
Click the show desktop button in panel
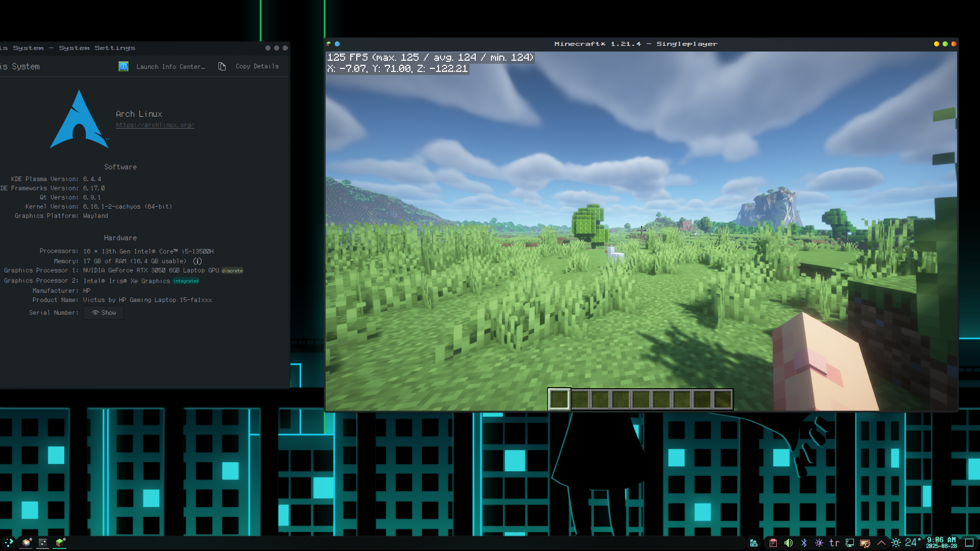pyautogui.click(x=969, y=543)
